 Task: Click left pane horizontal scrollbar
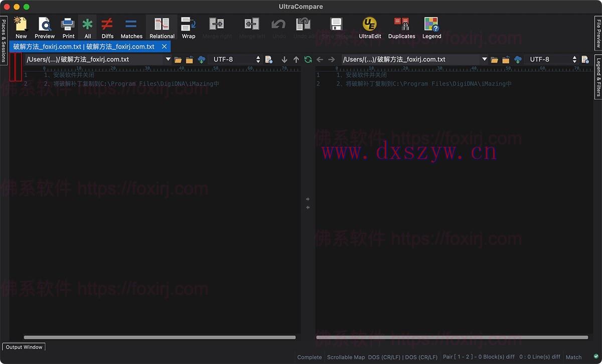pyautogui.click(x=160, y=337)
